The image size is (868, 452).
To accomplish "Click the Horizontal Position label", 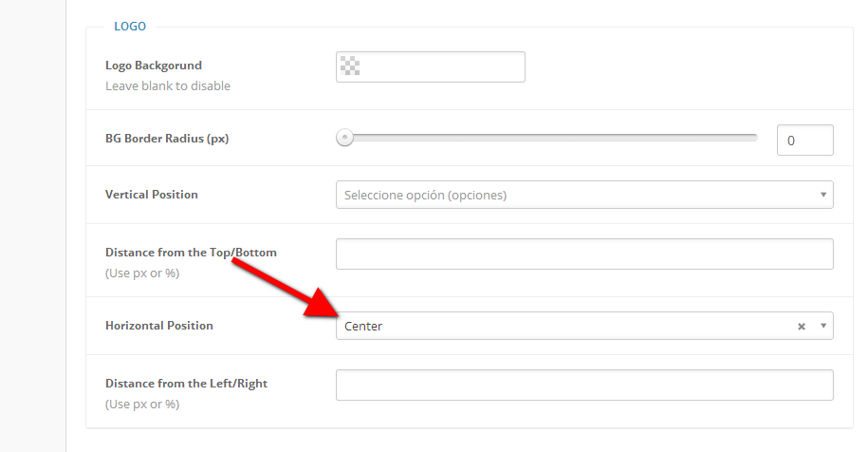I will tap(159, 326).
